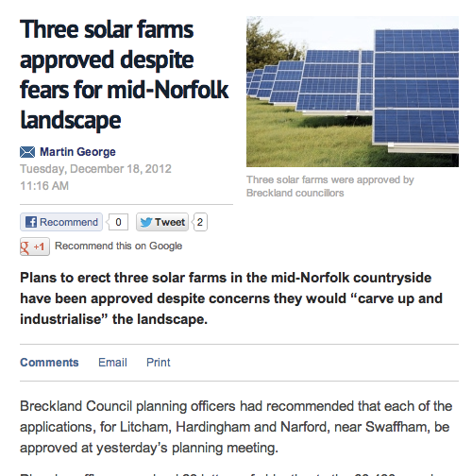Click the paragraph mentioning Breckland Council officers
Image resolution: width=472 pixels, height=476 pixels.
pos(236,427)
